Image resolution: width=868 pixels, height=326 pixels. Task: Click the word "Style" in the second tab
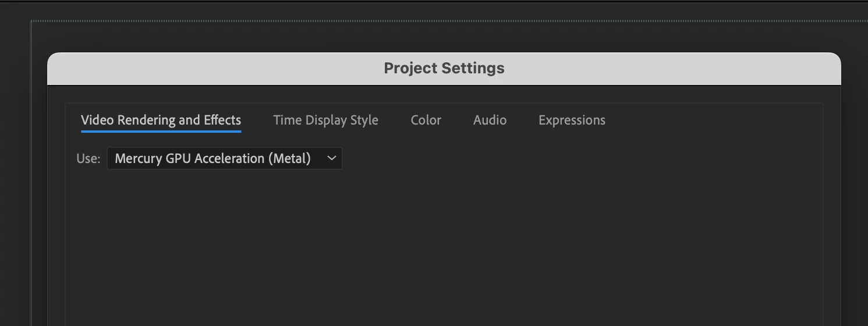point(364,121)
